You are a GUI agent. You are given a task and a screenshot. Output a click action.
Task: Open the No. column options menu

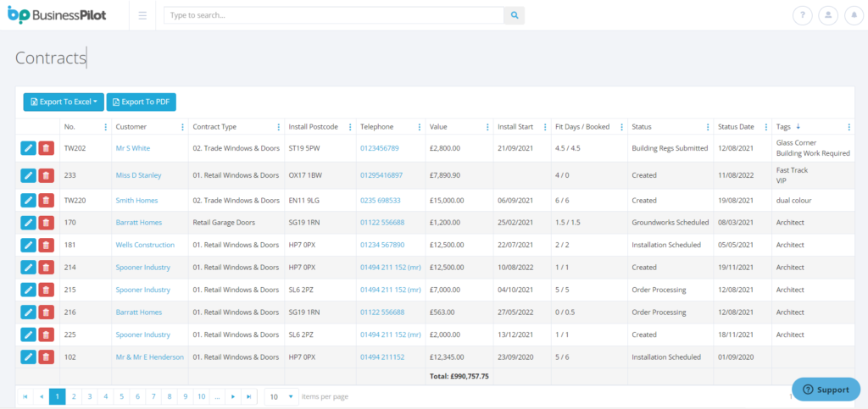[x=106, y=127]
